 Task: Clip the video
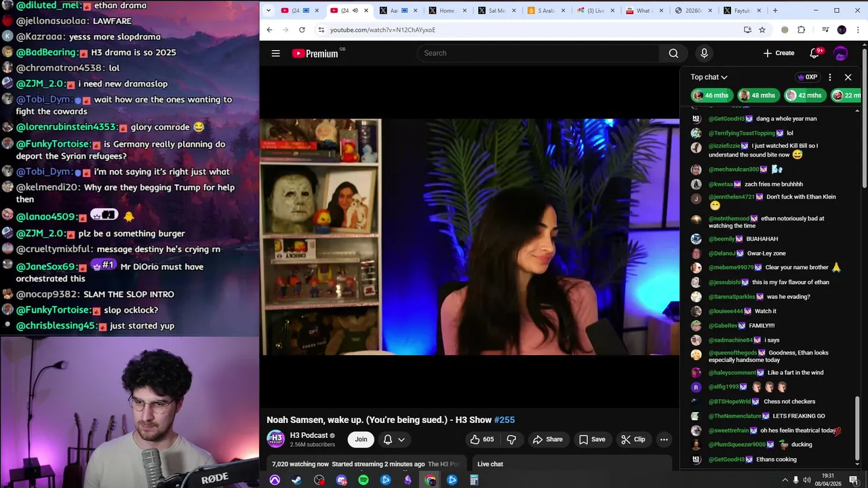pos(633,439)
